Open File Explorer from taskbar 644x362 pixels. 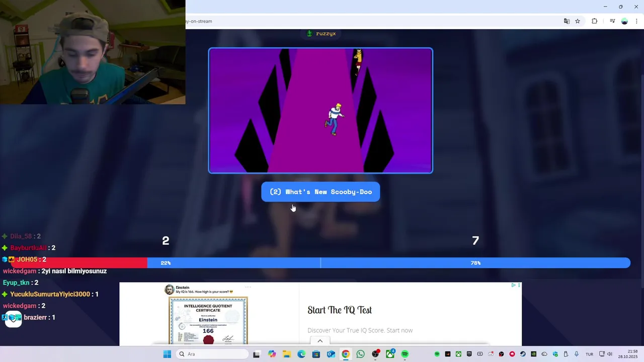pyautogui.click(x=286, y=354)
